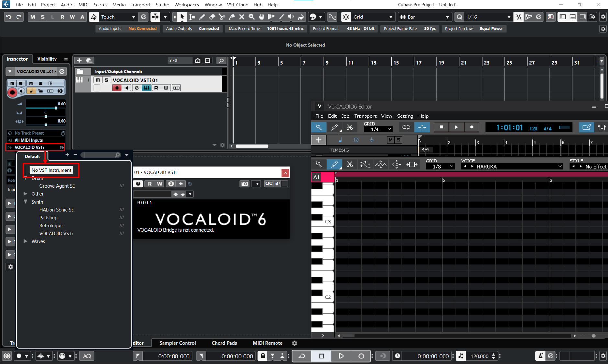The height and width of the screenshot is (364, 608).
Task: Switch to the Chord Pads tab
Action: pos(224,343)
